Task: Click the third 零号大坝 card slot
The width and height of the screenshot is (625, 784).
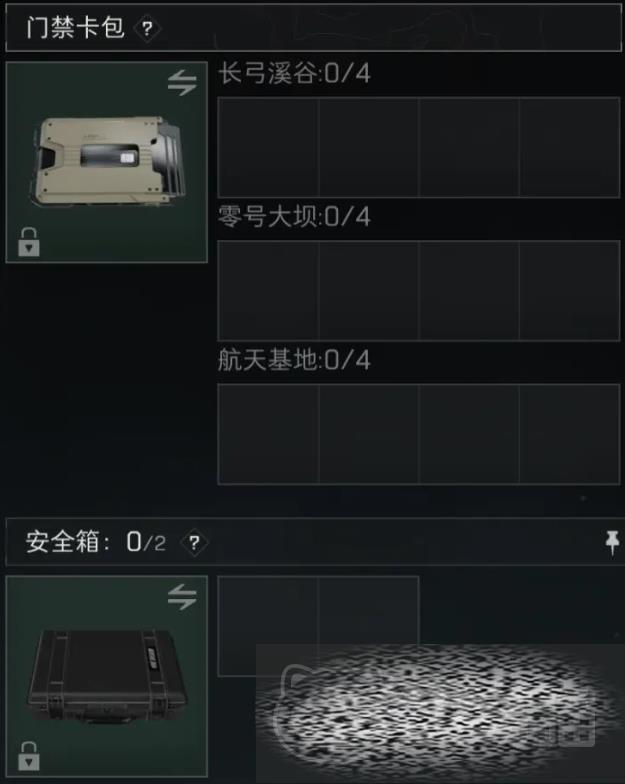Action: 469,290
